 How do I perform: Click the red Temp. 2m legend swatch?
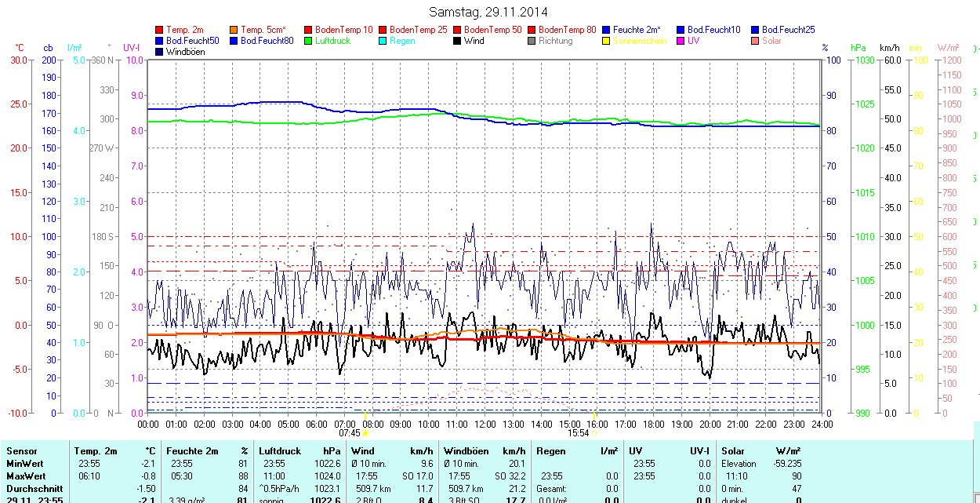[x=159, y=30]
